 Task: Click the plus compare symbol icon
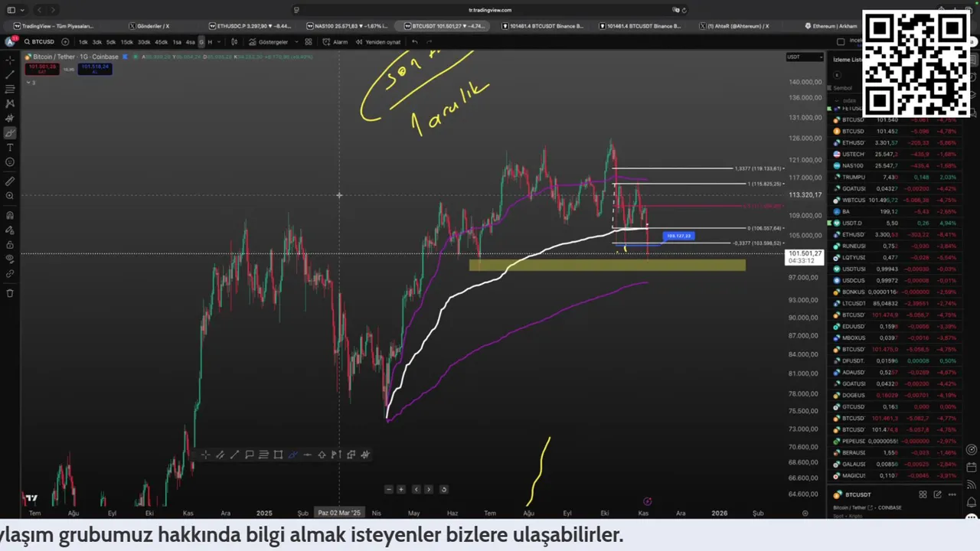pos(65,42)
